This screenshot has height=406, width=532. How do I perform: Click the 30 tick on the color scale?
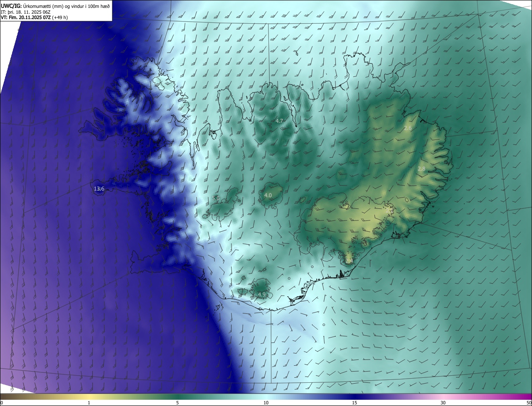pos(443,403)
